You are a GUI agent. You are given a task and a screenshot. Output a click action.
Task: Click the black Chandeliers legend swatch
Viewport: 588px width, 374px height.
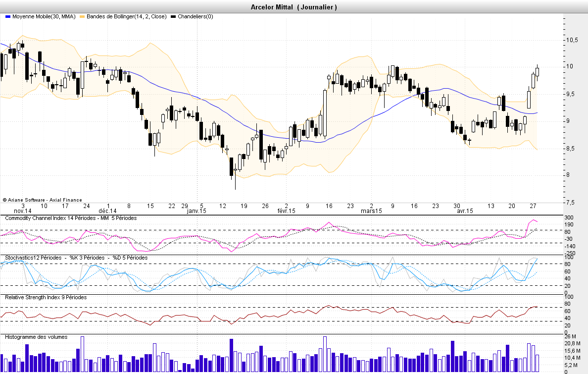click(173, 16)
